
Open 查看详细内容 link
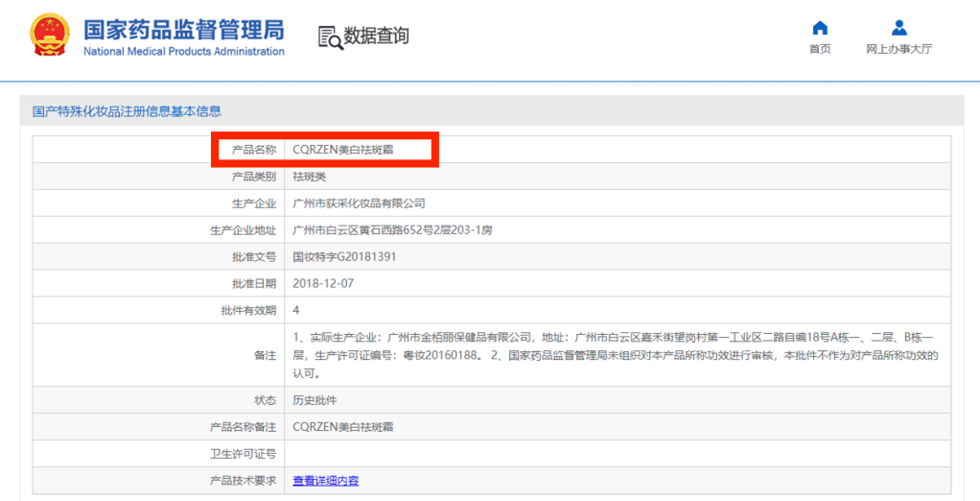pos(326,481)
